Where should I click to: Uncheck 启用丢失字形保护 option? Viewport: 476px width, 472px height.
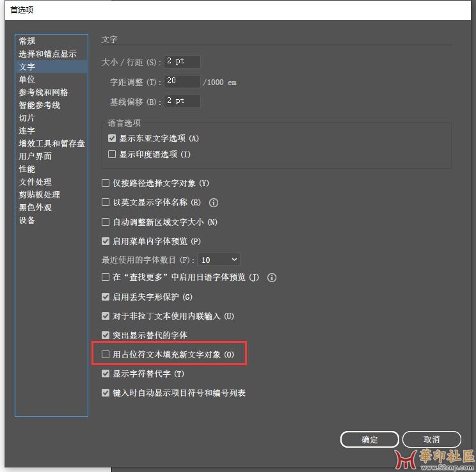pyautogui.click(x=106, y=297)
